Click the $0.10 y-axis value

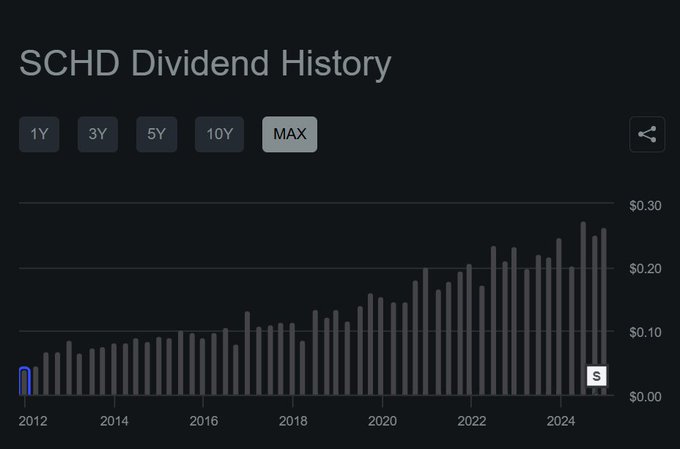(x=645, y=333)
